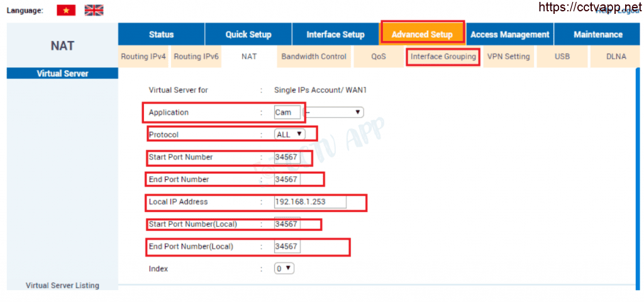Click the Local IP Address field
This screenshot has width=644, height=302.
point(309,202)
